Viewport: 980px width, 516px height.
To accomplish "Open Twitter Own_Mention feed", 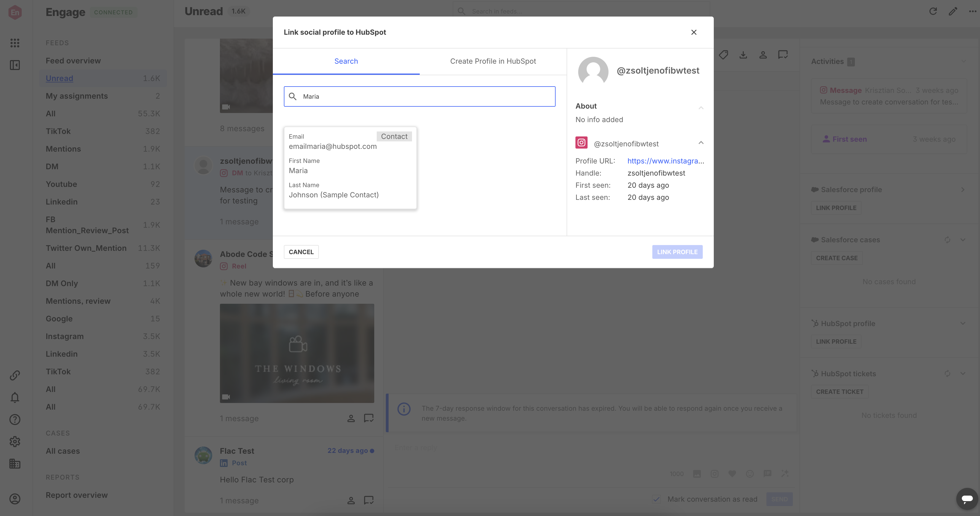I will click(x=103, y=248).
